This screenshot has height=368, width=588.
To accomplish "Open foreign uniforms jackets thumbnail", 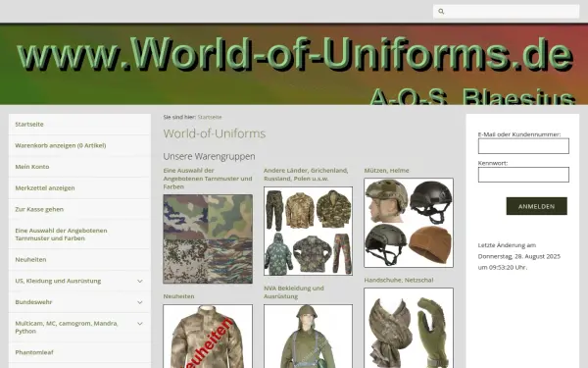I will 308,231.
